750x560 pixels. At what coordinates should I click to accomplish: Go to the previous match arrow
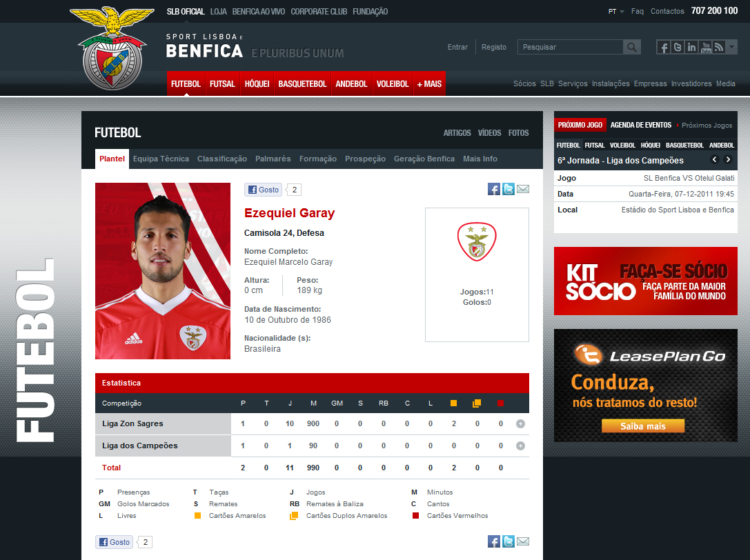point(715,160)
